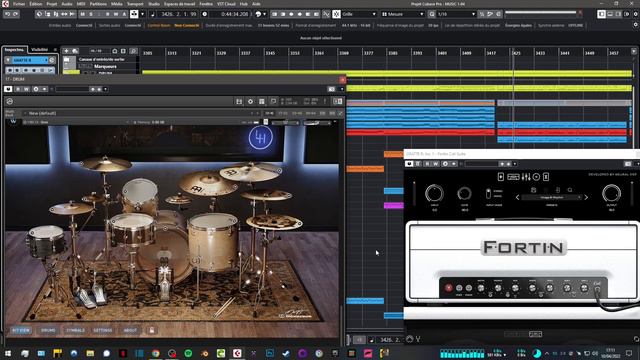Click the track search magnifier icon
Screen dimensions: 640x360
[133, 51]
